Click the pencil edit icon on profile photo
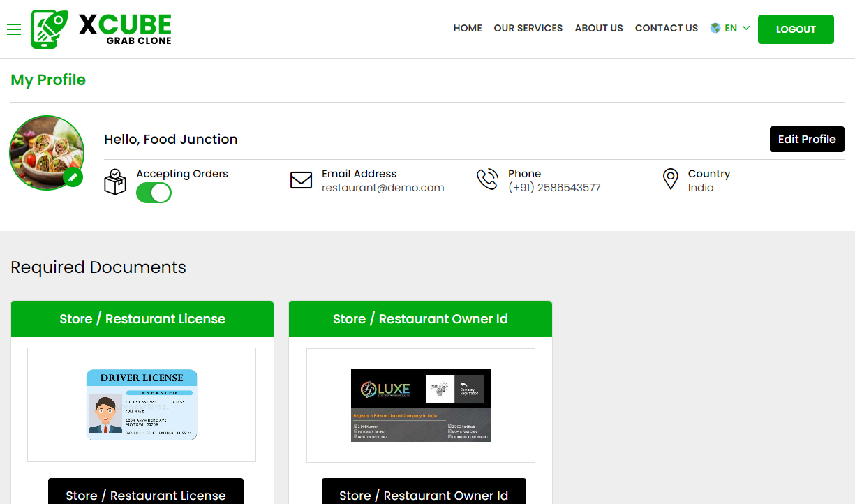This screenshot has width=855, height=504. [73, 177]
